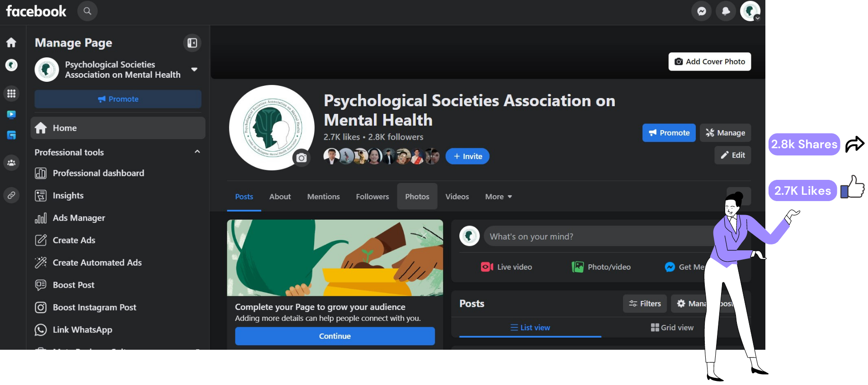Click the Edit button
868x385 pixels.
(733, 155)
